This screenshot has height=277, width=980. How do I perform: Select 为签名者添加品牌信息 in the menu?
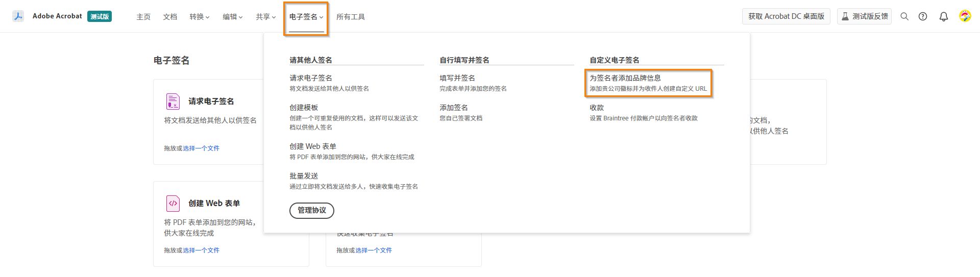tap(625, 78)
